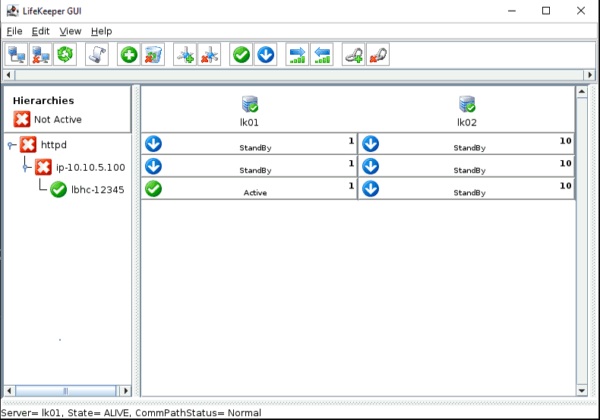600x420 pixels.
Task: Click the Disconnect from server toolbar icon
Action: (x=41, y=55)
